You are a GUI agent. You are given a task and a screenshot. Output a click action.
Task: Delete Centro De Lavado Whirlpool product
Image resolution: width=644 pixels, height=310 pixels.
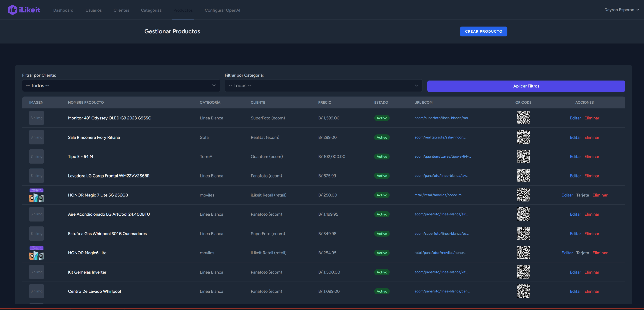coord(592,291)
